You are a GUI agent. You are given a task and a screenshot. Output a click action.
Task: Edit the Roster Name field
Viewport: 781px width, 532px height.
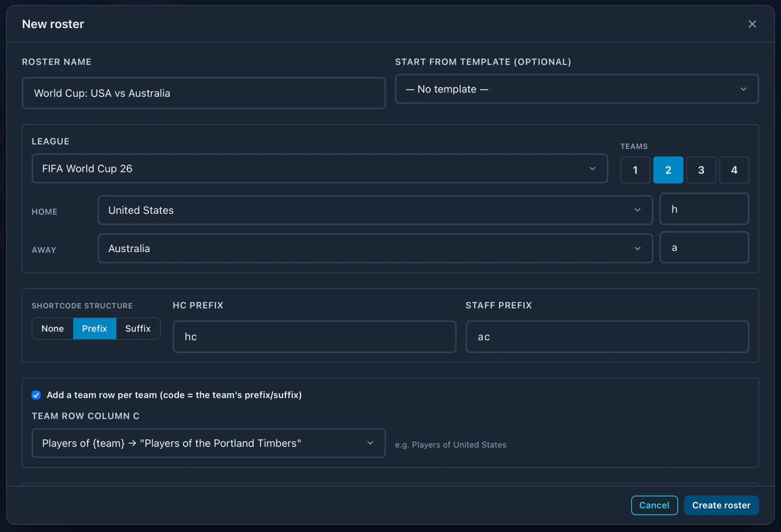[x=203, y=93]
